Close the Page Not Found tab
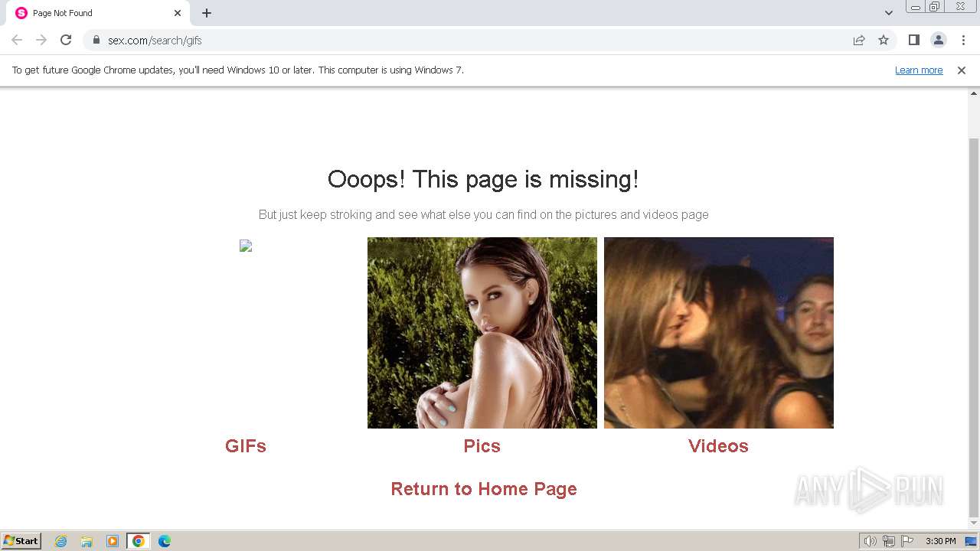This screenshot has width=980, height=551. click(178, 13)
